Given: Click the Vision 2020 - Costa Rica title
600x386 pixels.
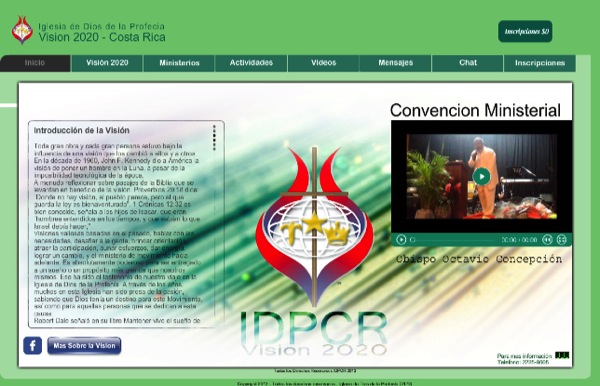Looking at the screenshot, I should point(102,37).
